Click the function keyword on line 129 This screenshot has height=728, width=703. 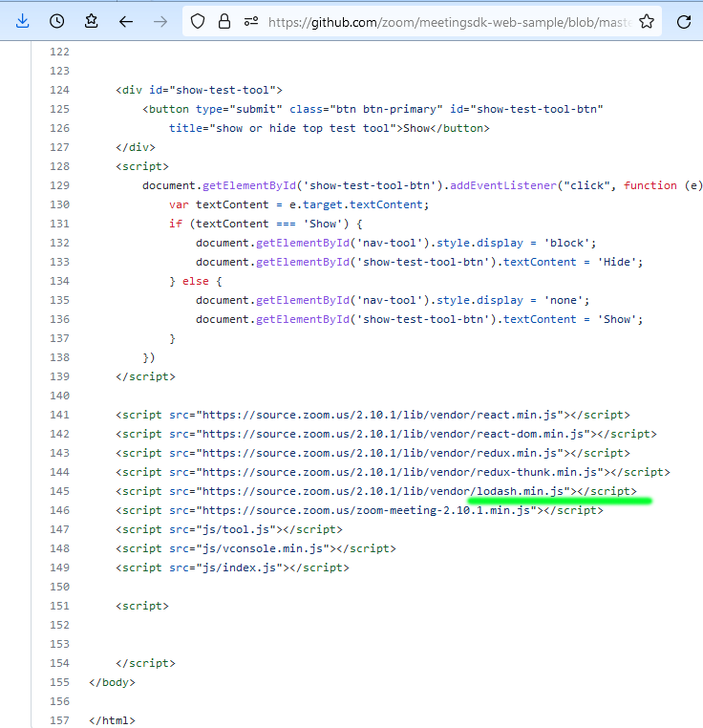[650, 185]
